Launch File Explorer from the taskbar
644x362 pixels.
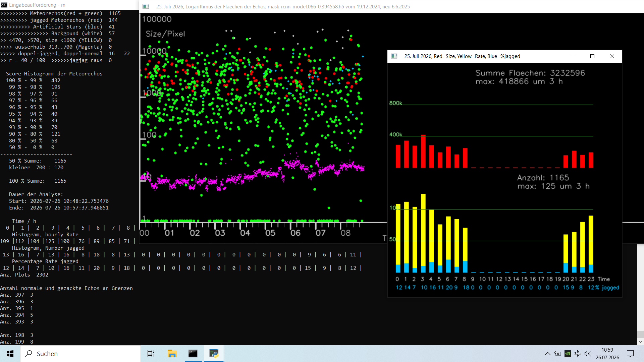tap(172, 354)
